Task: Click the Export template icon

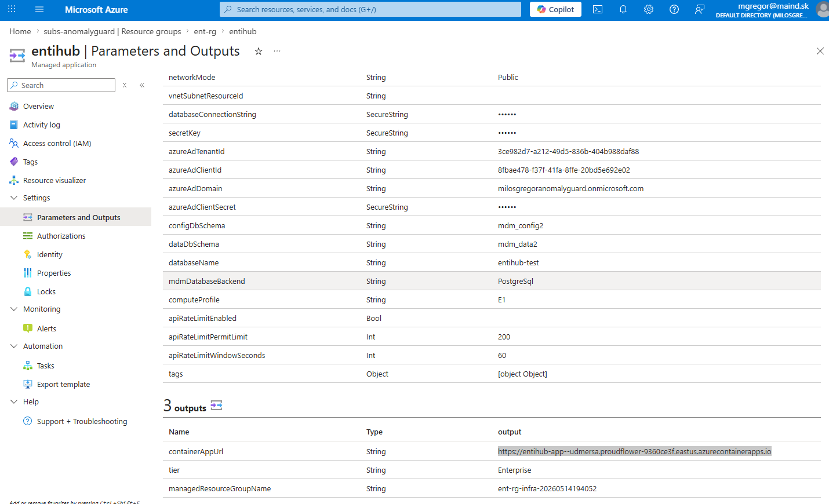Action: (x=28, y=384)
